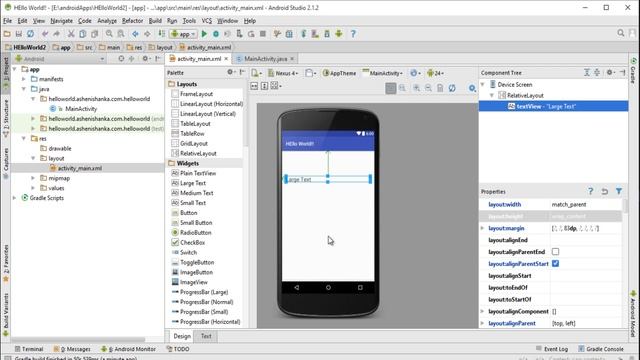Expand the manifests folder
The height and width of the screenshot is (360, 640).
(x=24, y=79)
